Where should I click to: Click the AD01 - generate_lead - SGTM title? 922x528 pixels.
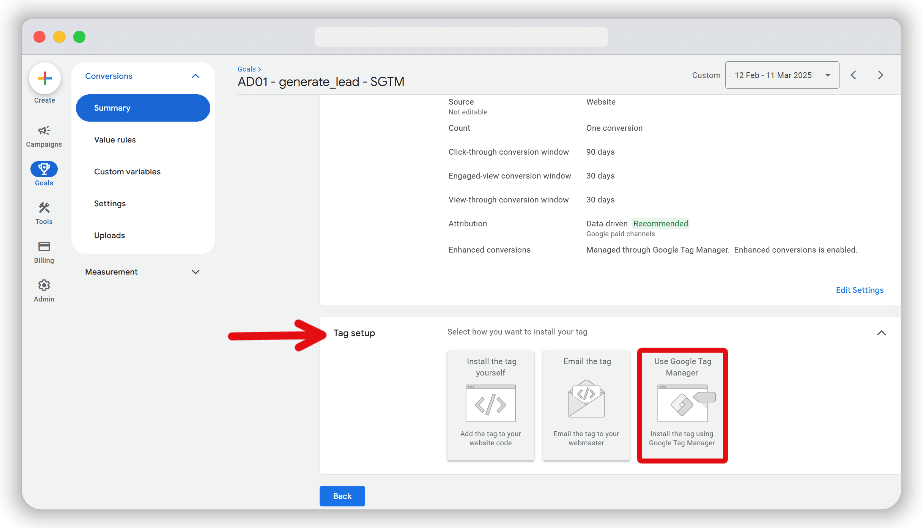[321, 82]
